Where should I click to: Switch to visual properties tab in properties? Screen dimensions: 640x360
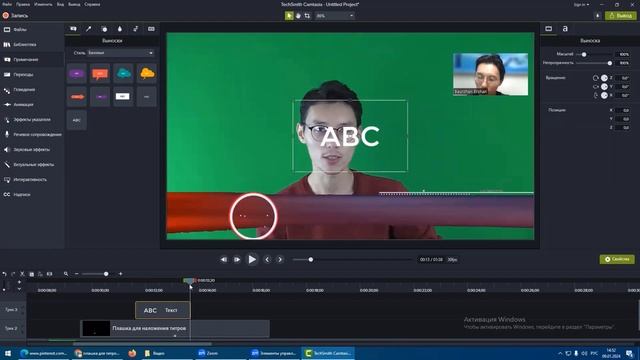pos(549,29)
